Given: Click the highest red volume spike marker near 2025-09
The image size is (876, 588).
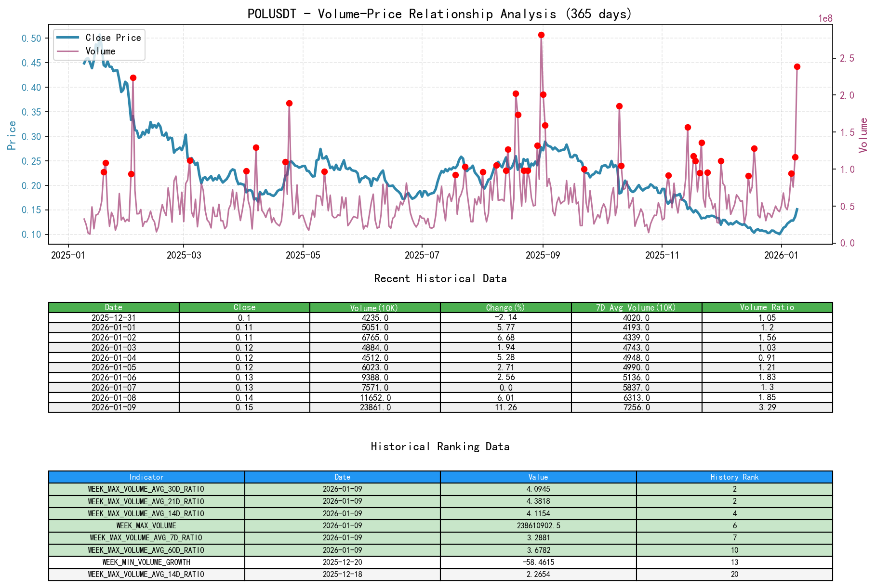Looking at the screenshot, I should [x=541, y=34].
